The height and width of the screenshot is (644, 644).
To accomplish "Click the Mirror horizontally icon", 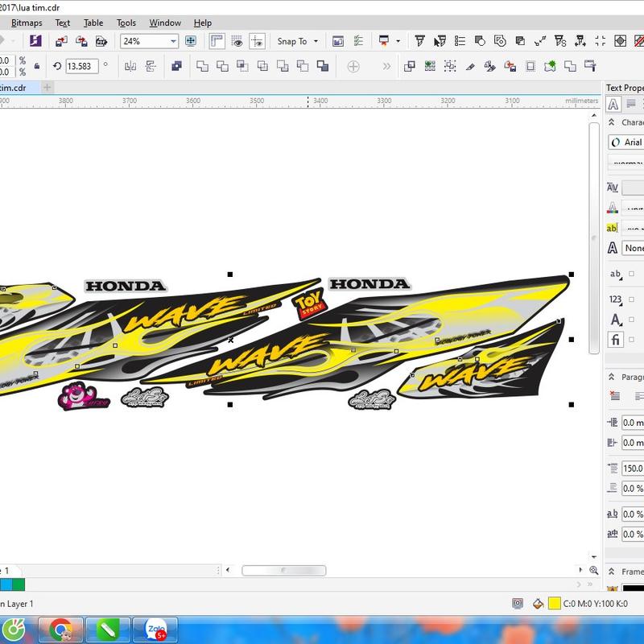I will 130,66.
